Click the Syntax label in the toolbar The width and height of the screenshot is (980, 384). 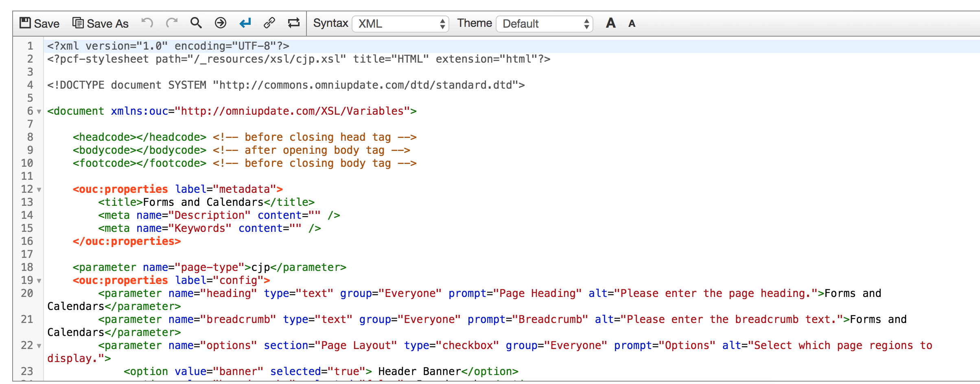pyautogui.click(x=330, y=23)
